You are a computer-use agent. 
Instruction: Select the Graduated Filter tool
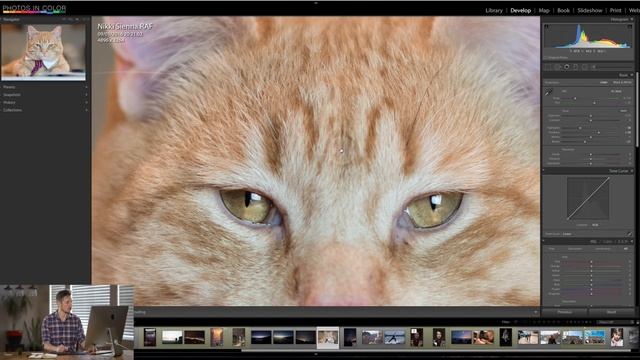click(576, 67)
